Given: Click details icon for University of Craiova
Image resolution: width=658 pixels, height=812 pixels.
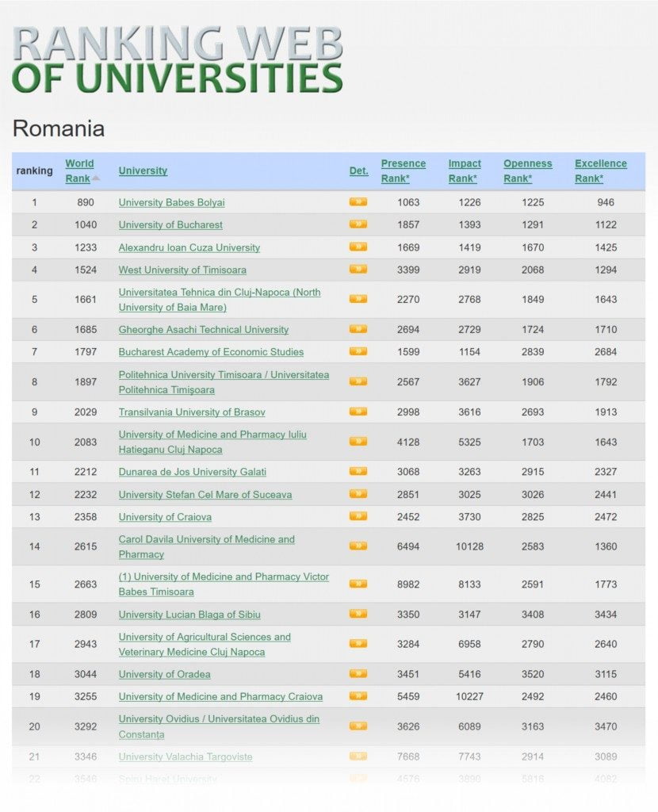Looking at the screenshot, I should click(x=358, y=516).
